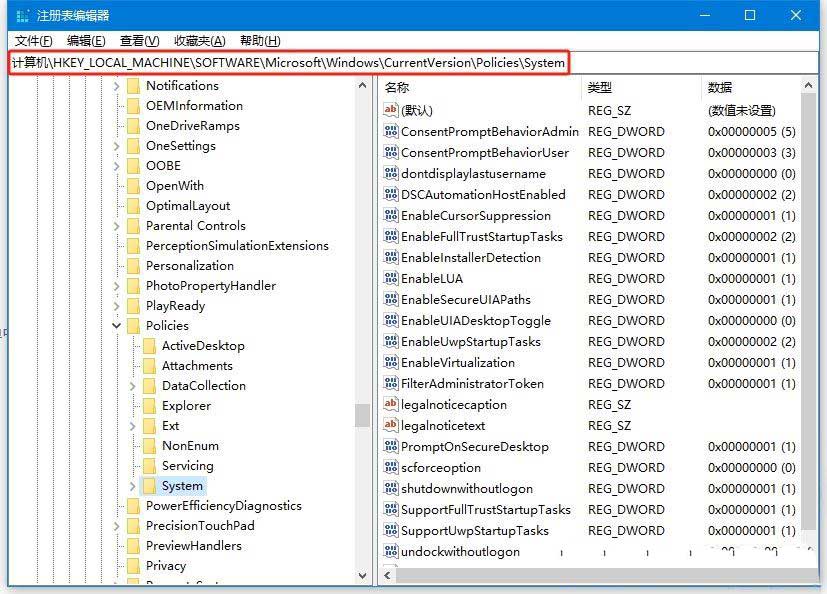827x594 pixels.
Task: Click the DWORD icon beside shutdownwithoutlogon
Action: pyautogui.click(x=390, y=488)
